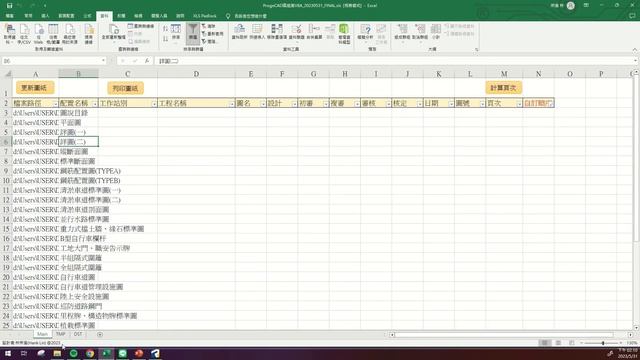Expand the Name Box dropdown

tap(103, 61)
